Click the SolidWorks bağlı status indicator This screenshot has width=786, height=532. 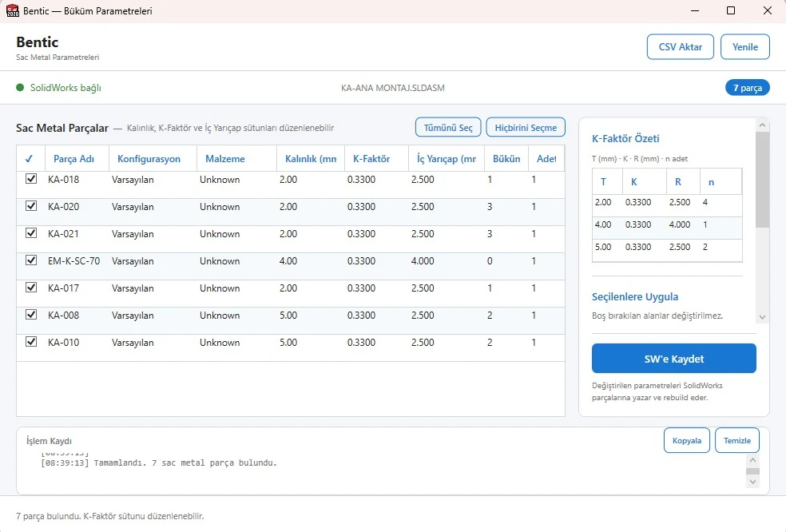pyautogui.click(x=58, y=88)
